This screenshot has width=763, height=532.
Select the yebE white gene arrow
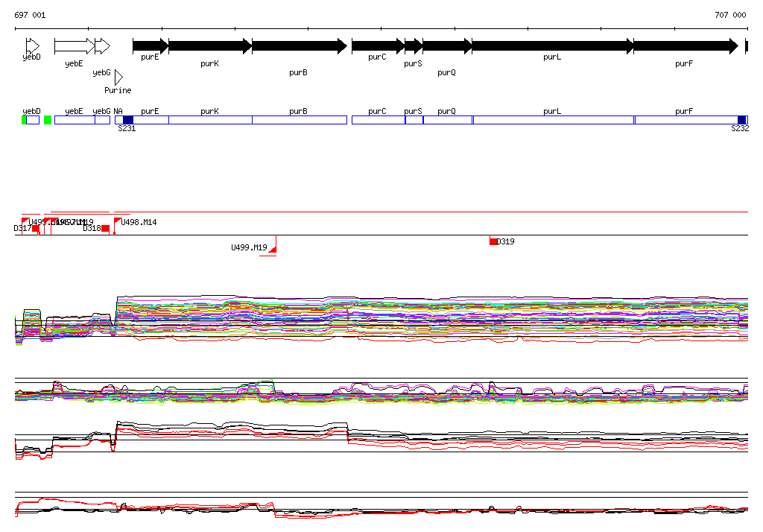point(74,46)
